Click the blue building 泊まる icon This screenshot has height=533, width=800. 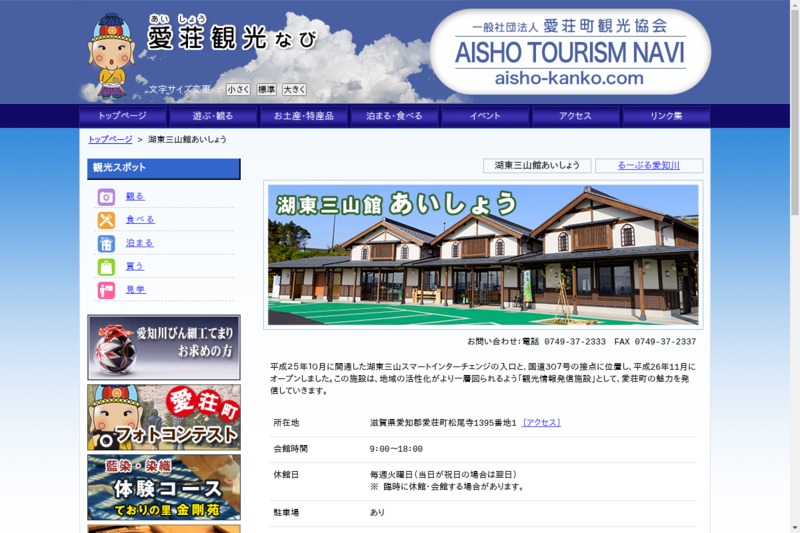click(x=106, y=243)
